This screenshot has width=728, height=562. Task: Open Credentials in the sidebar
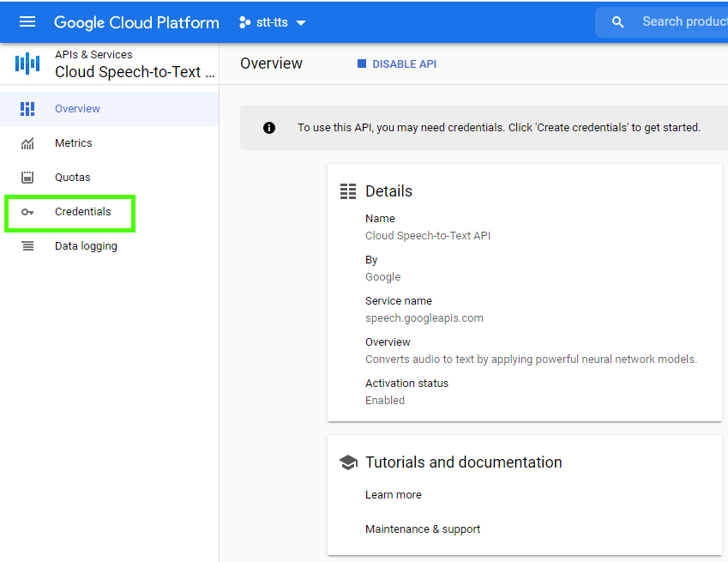82,212
